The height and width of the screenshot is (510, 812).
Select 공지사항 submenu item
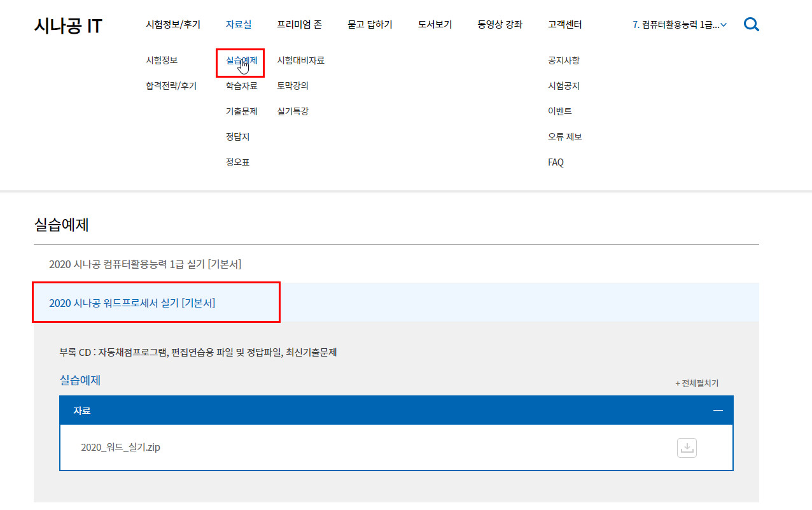(x=564, y=60)
